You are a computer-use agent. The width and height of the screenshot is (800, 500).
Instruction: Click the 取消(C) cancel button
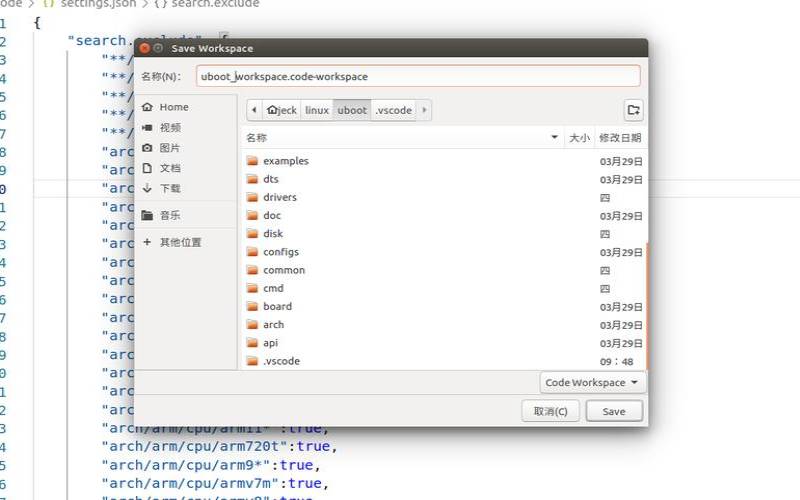tap(551, 411)
